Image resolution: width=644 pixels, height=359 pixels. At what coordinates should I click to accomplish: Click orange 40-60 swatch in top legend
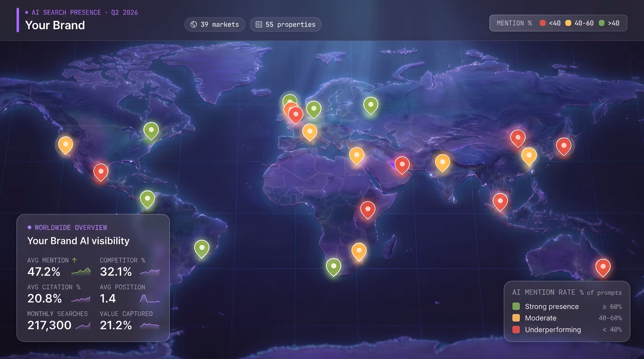pyautogui.click(x=568, y=23)
